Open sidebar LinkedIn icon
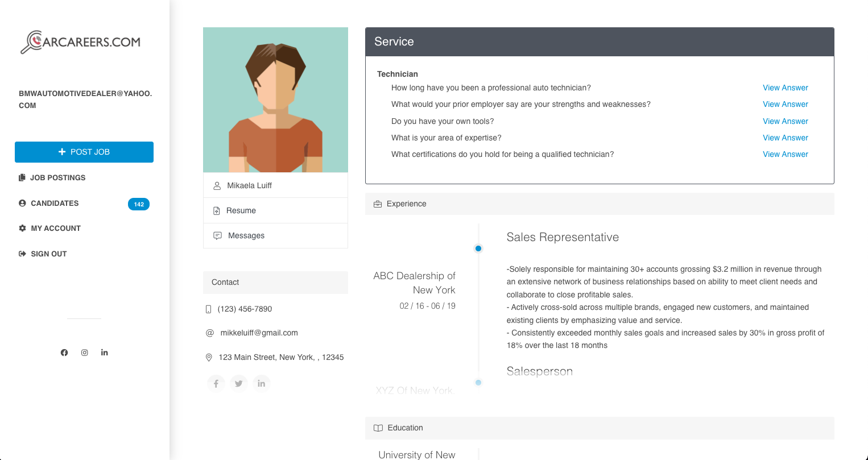Image resolution: width=868 pixels, height=460 pixels. (x=105, y=353)
